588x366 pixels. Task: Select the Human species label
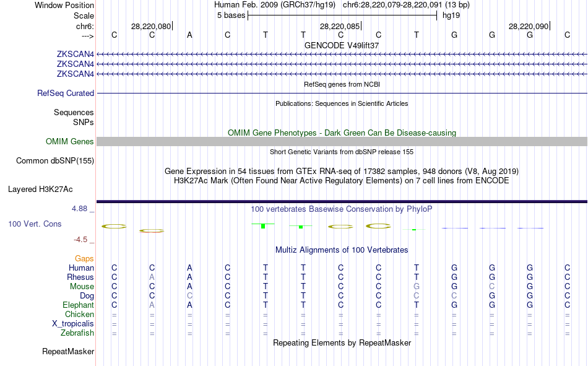81,268
